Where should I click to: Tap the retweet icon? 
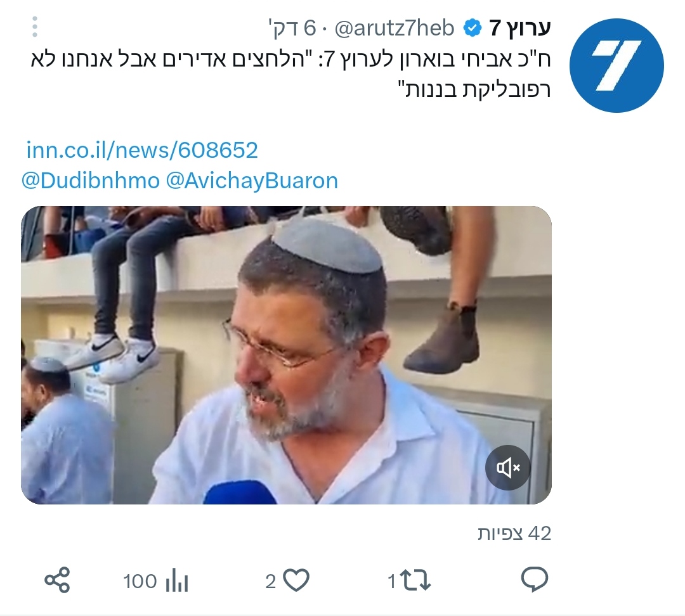coord(415,581)
